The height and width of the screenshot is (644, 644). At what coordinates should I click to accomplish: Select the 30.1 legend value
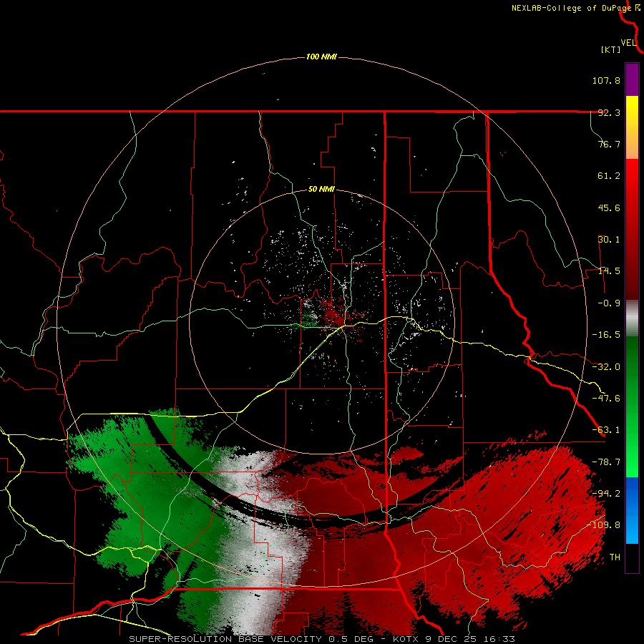609,240
